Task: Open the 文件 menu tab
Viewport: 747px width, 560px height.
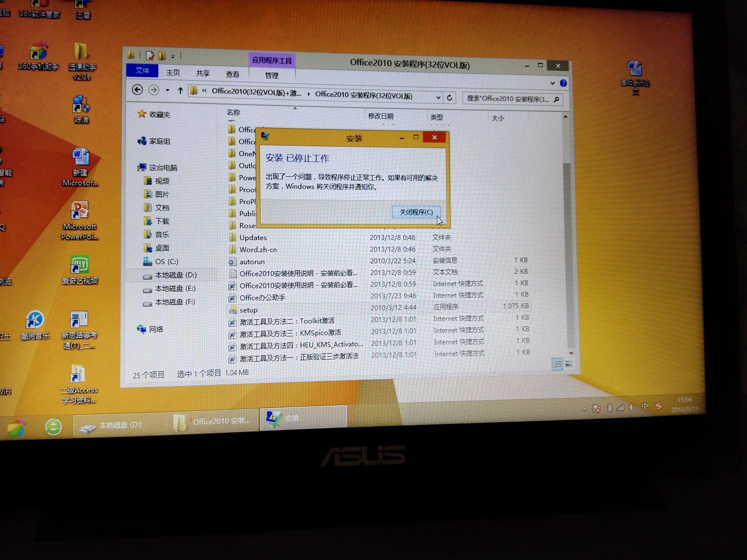Action: (x=142, y=70)
